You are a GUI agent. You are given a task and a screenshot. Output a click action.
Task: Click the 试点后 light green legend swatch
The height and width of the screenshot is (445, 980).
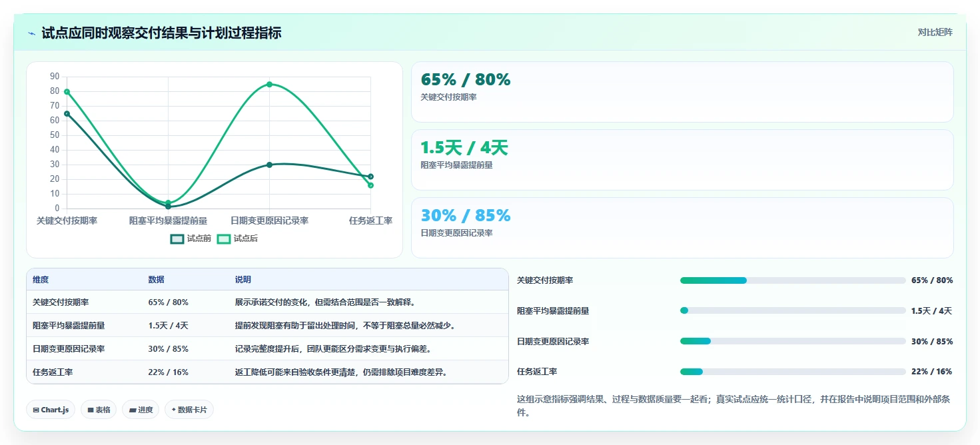coord(224,238)
